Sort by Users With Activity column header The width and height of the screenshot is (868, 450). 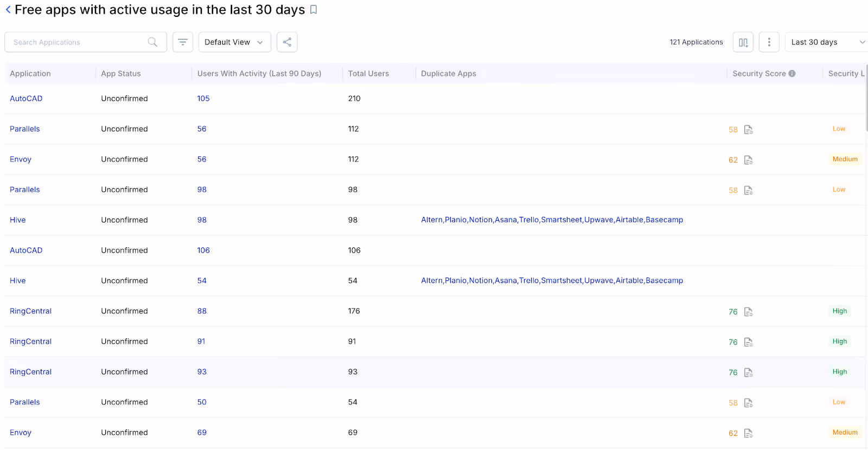point(259,74)
